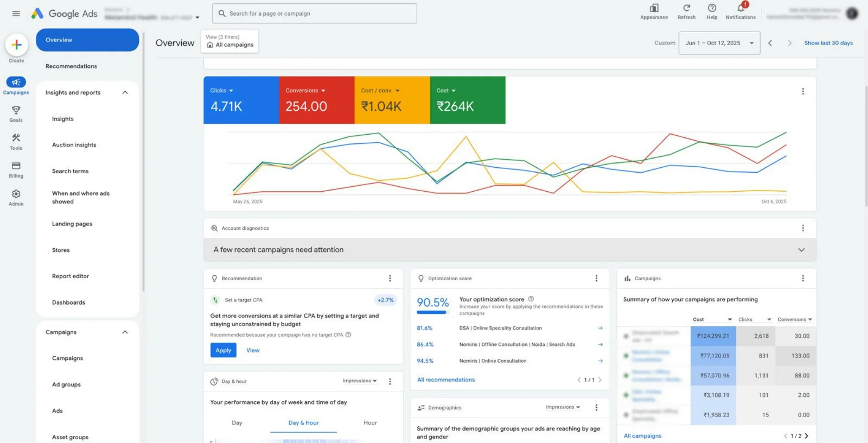The image size is (868, 443).
Task: Click the Apply recommendation button
Action: 223,350
